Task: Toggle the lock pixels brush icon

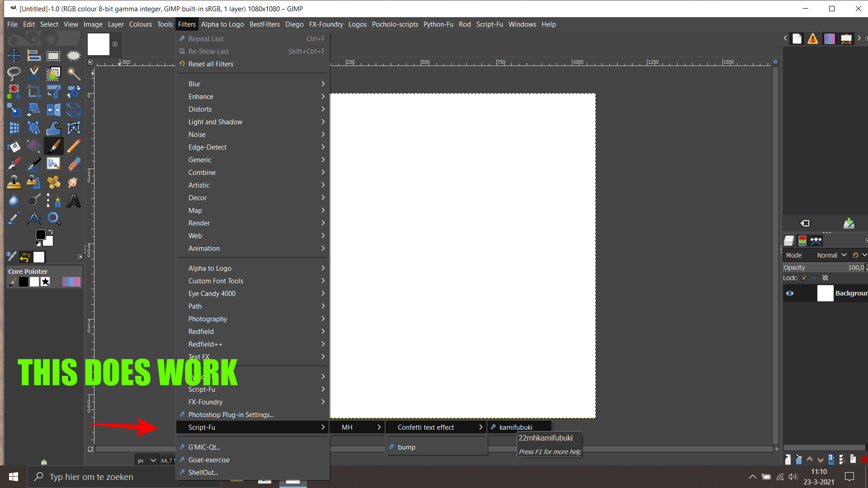Action: coord(804,278)
